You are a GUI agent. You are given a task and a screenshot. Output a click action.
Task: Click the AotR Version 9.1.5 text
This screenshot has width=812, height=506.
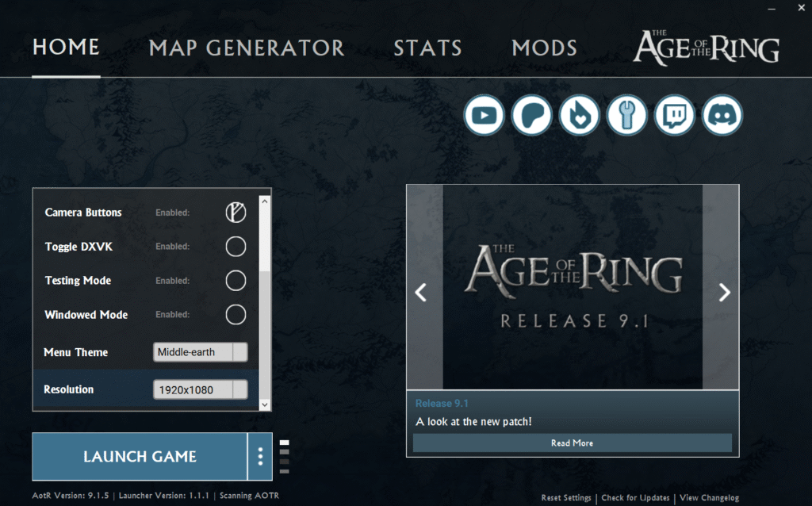point(71,496)
